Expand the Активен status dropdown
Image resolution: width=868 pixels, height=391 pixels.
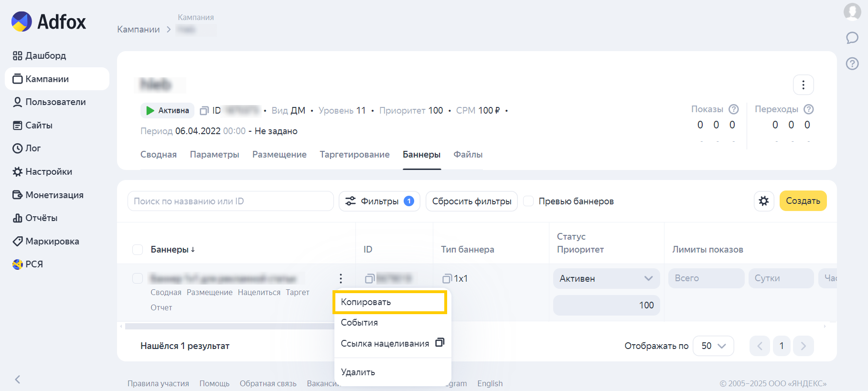click(x=606, y=278)
